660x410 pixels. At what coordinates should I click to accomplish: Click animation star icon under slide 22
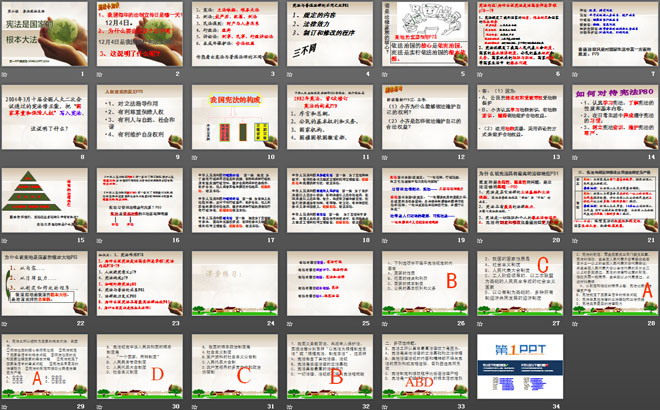[x=5, y=324]
